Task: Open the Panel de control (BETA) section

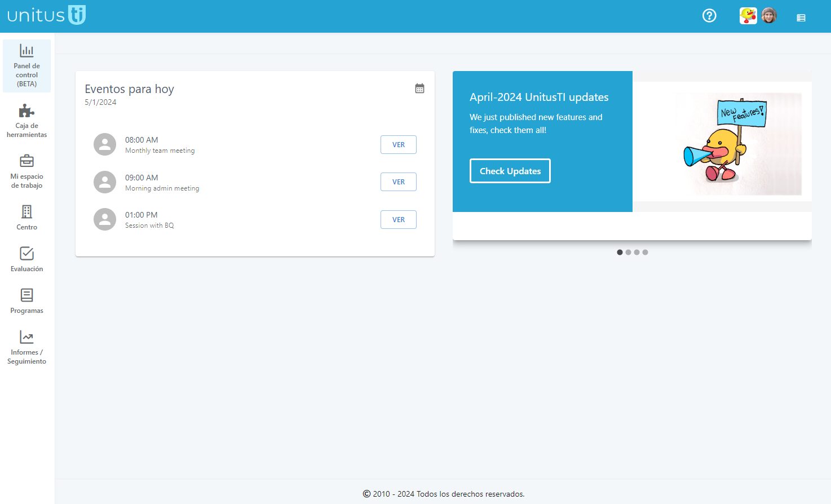Action: [x=26, y=65]
